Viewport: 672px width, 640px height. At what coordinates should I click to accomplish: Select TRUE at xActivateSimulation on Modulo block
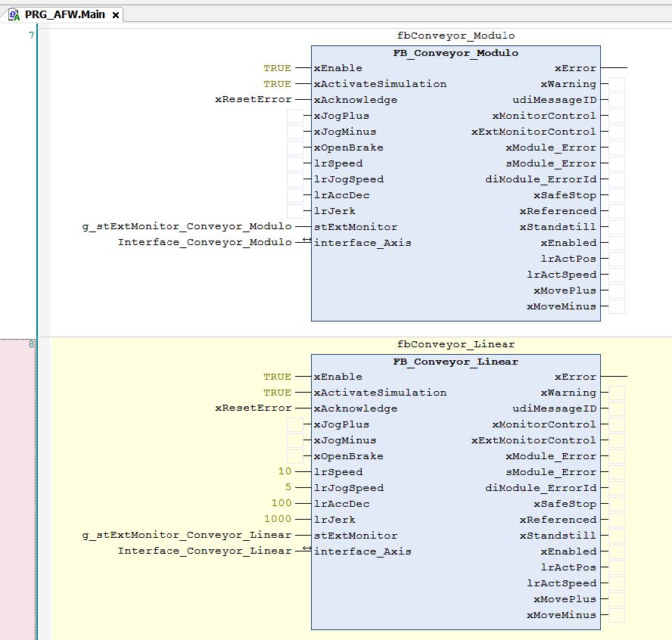277,84
